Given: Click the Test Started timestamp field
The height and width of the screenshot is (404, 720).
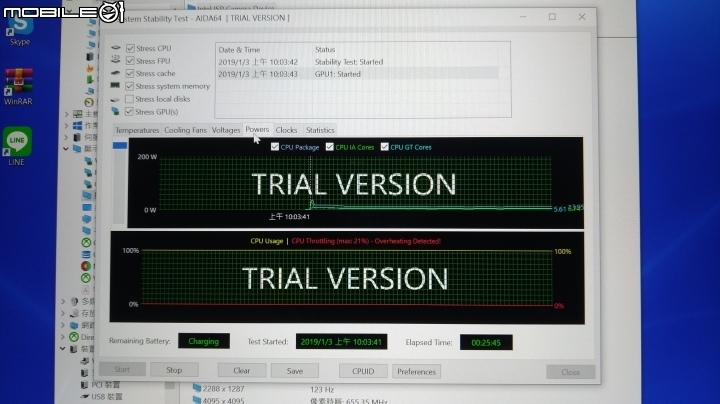Looking at the screenshot, I should tap(341, 342).
